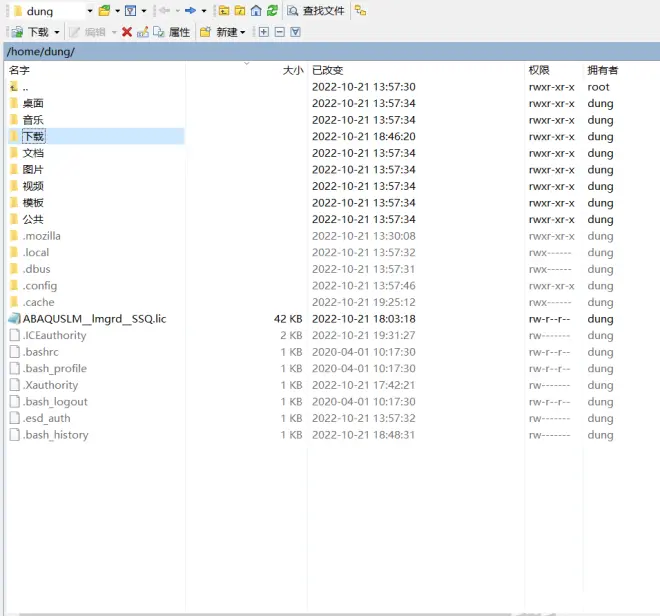Click the 下载 download button
The image size is (660, 616).
coord(29,32)
